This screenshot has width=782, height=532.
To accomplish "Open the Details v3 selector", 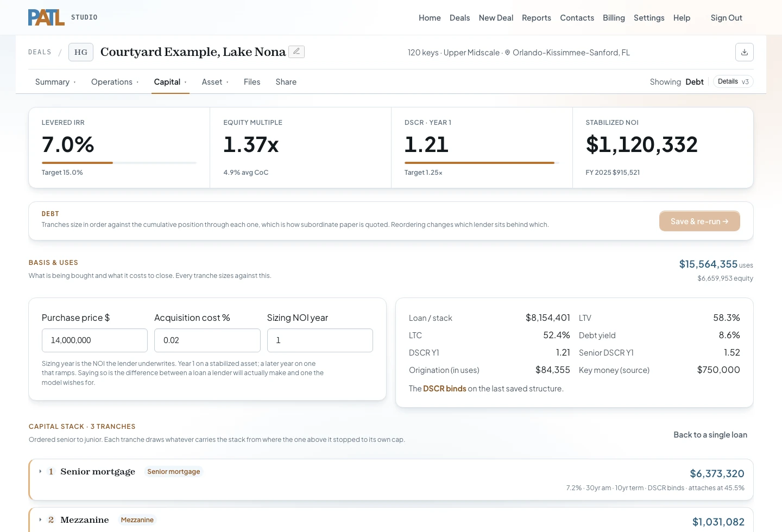I will (x=733, y=82).
